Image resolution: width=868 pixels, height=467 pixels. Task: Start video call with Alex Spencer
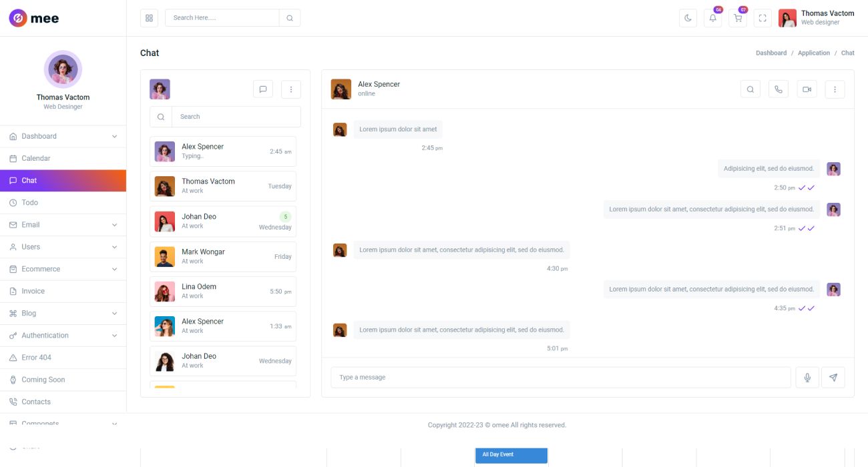pos(807,89)
